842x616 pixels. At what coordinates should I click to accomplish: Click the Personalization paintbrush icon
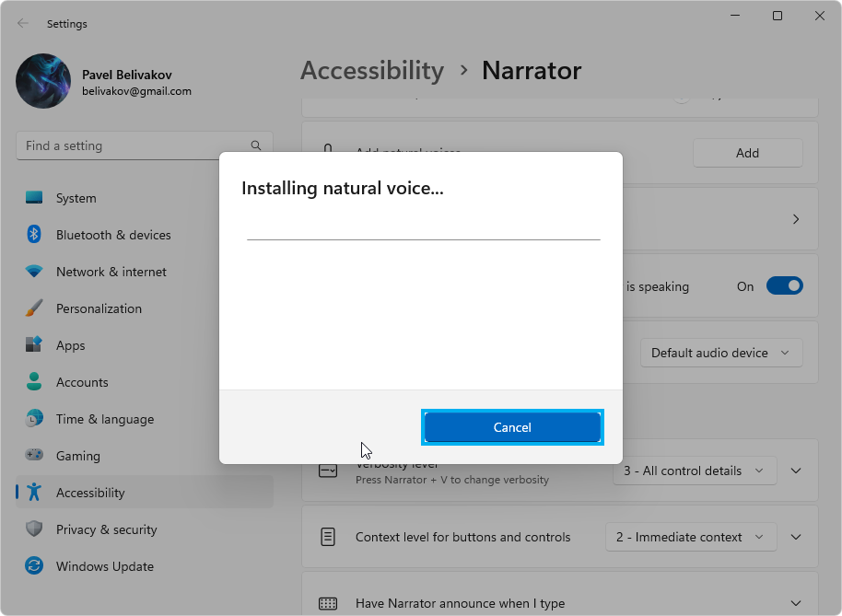[x=34, y=308]
